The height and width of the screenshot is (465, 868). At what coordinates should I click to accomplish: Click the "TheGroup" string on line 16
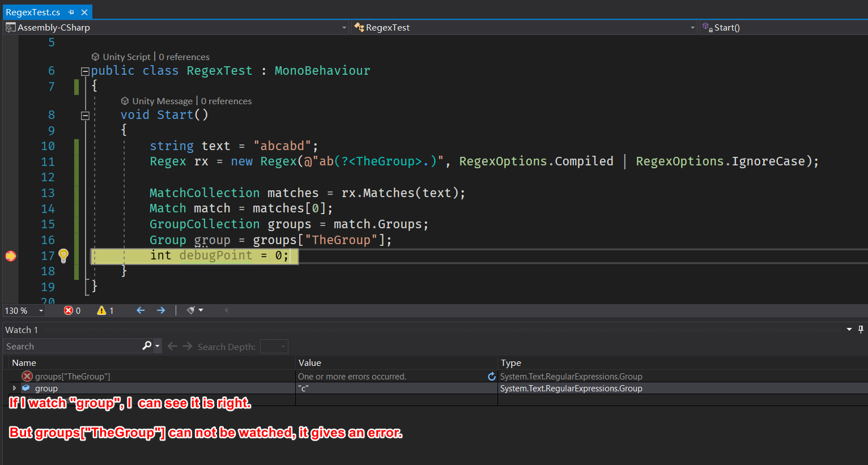341,240
